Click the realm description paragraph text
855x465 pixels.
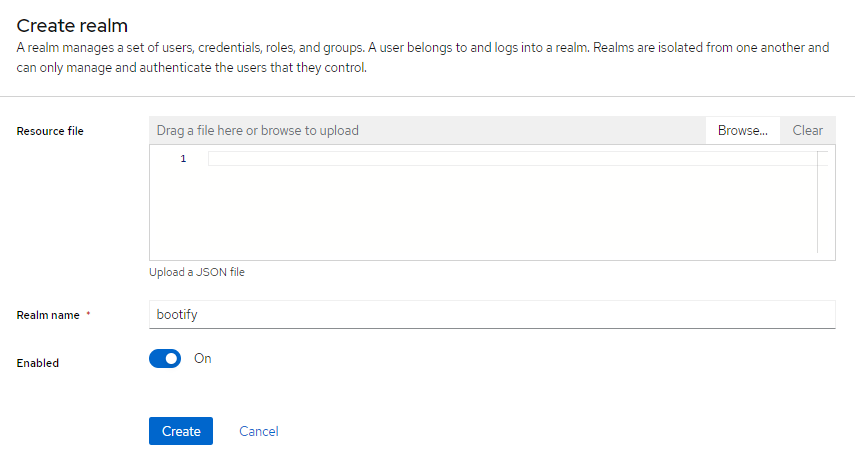point(423,57)
